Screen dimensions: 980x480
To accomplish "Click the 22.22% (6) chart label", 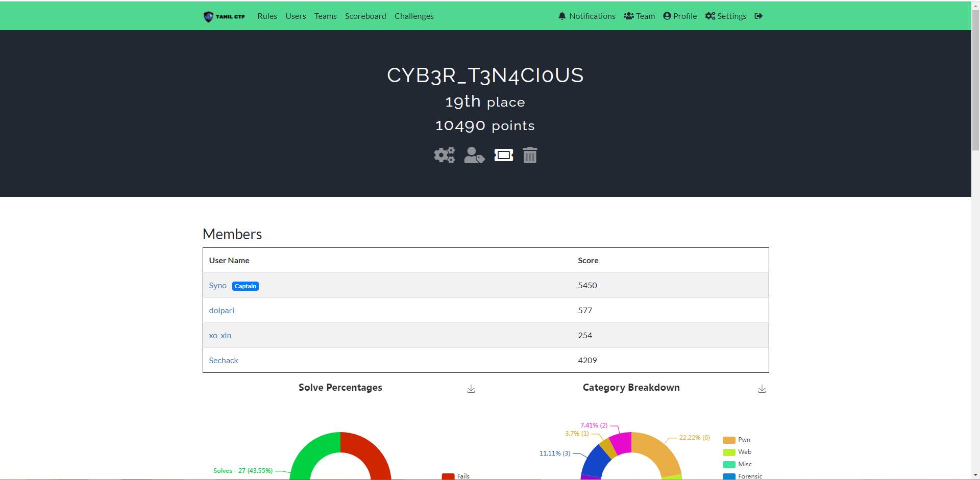I will pyautogui.click(x=695, y=438).
